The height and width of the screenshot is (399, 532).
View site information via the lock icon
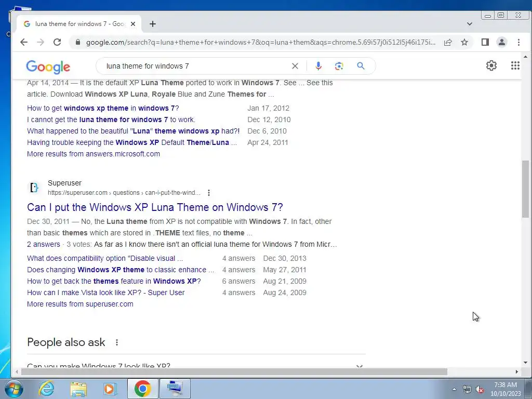coord(78,42)
